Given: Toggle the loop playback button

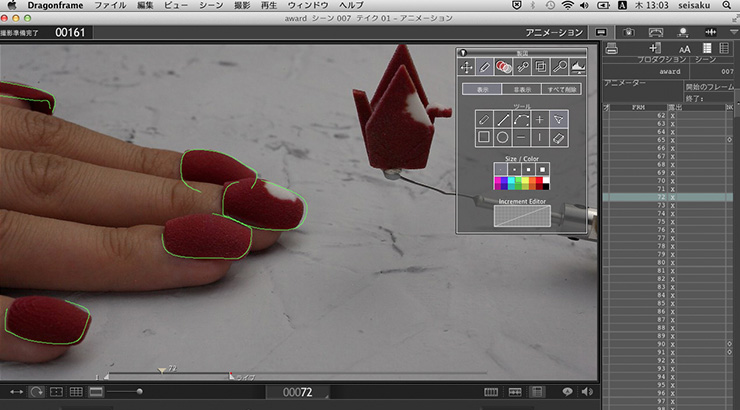Looking at the screenshot, I should [x=36, y=392].
